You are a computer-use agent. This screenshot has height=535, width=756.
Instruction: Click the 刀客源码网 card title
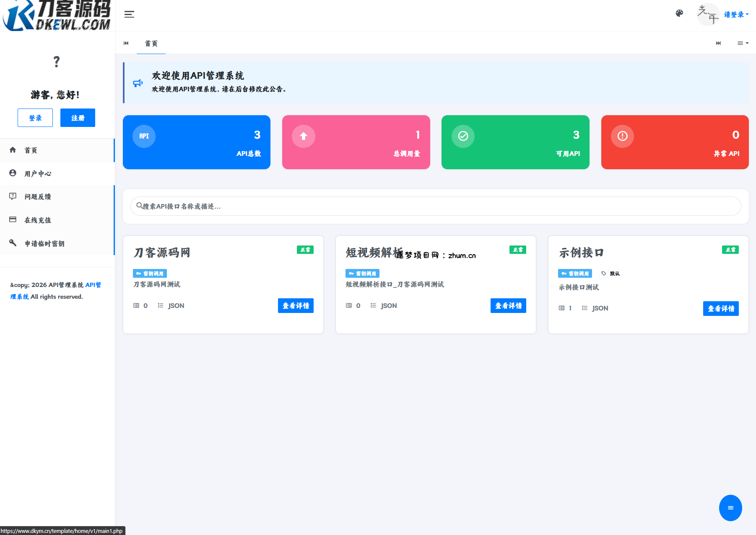162,253
